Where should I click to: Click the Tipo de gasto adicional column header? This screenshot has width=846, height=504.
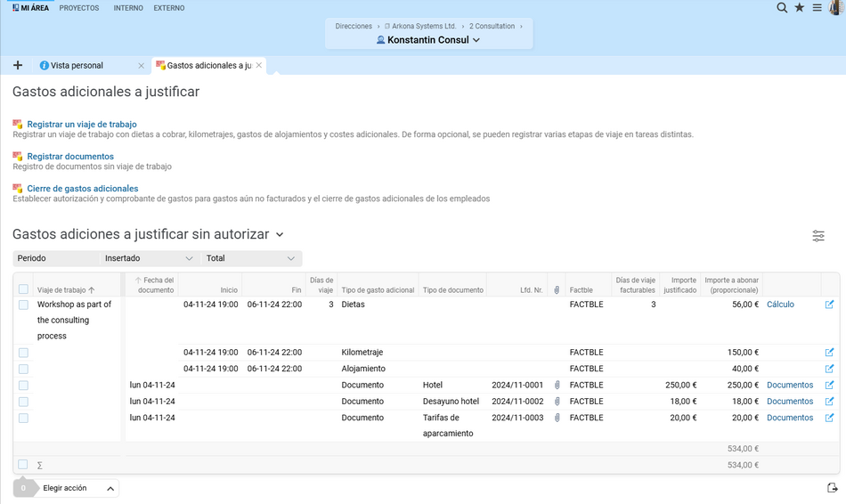pyautogui.click(x=378, y=289)
